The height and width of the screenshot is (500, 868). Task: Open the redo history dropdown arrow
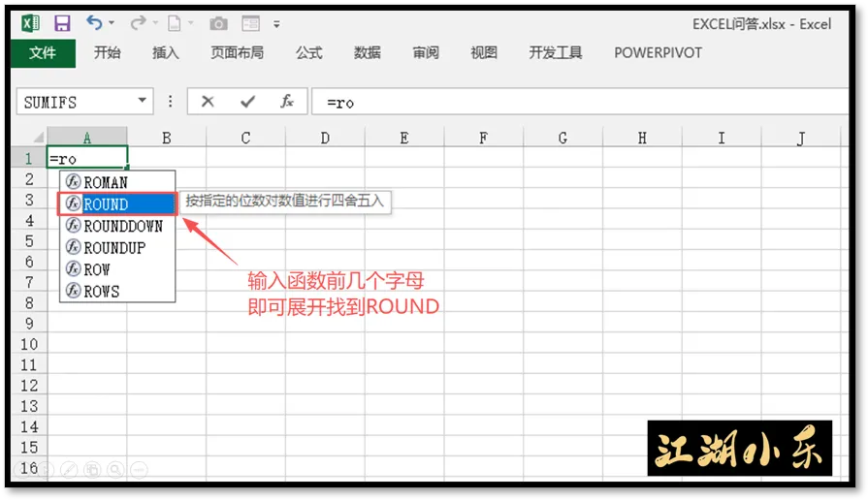tap(155, 23)
